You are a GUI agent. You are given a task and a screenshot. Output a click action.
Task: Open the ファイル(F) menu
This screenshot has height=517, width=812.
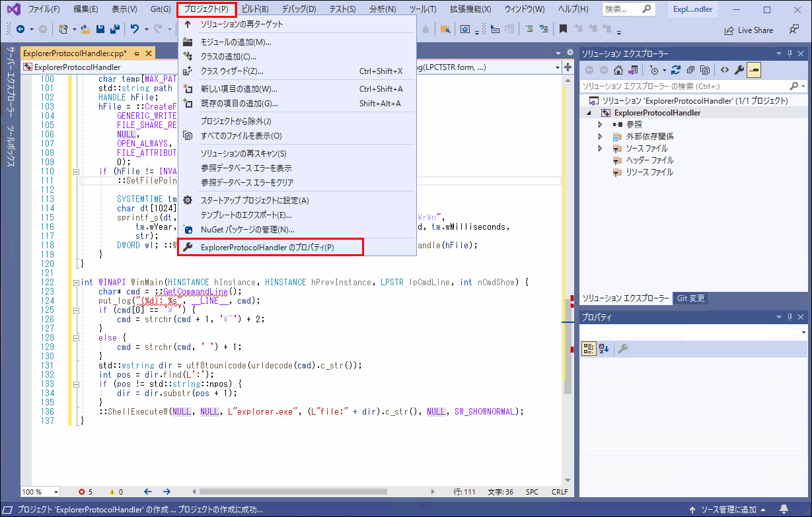click(x=44, y=9)
